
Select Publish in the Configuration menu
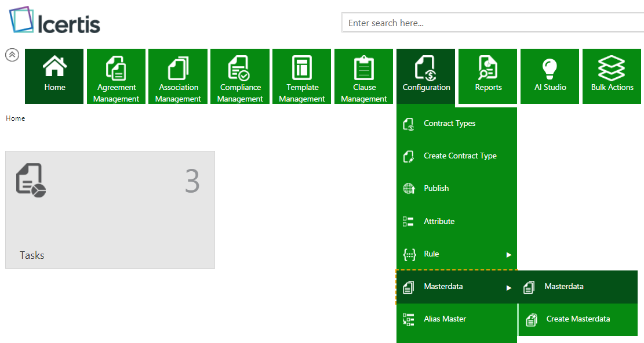coord(436,189)
